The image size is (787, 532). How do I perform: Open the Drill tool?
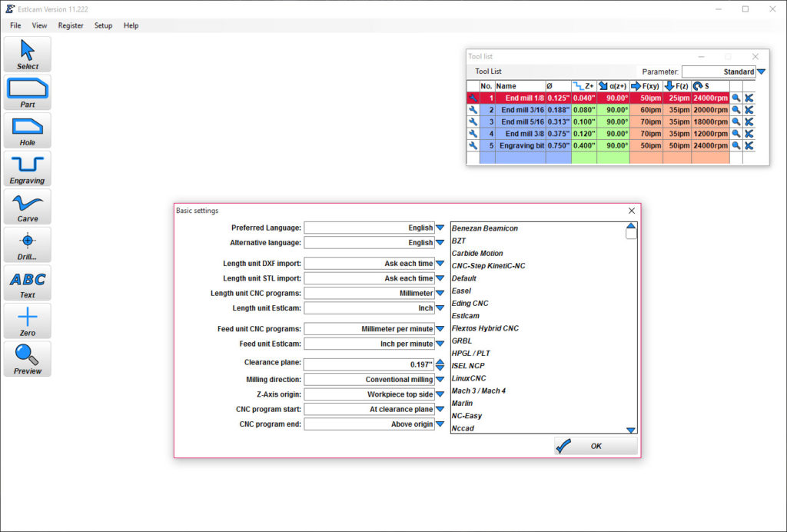tap(27, 245)
